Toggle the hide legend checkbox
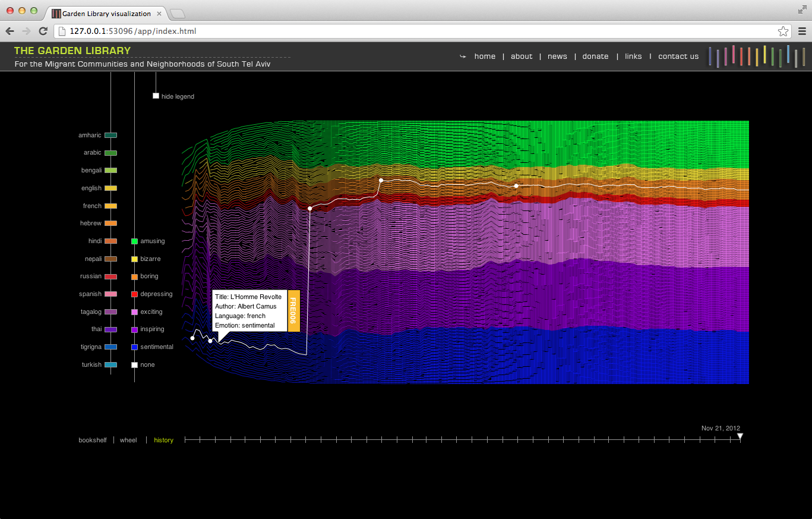 [156, 96]
